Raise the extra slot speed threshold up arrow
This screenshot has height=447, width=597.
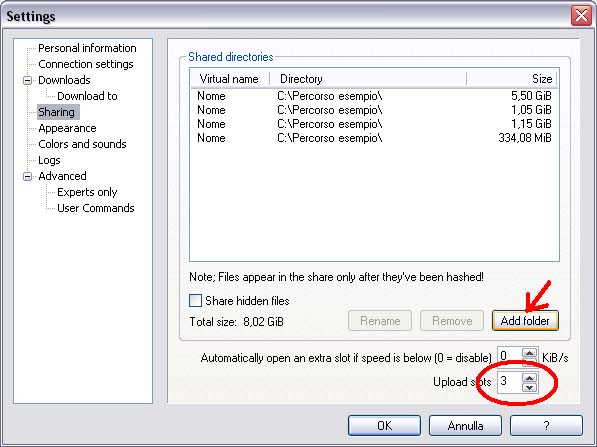[529, 353]
